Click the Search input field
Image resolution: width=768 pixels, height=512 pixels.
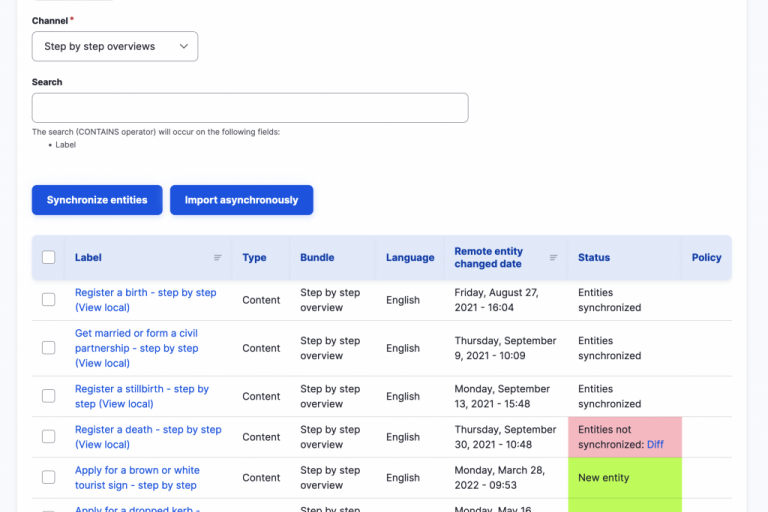click(250, 108)
